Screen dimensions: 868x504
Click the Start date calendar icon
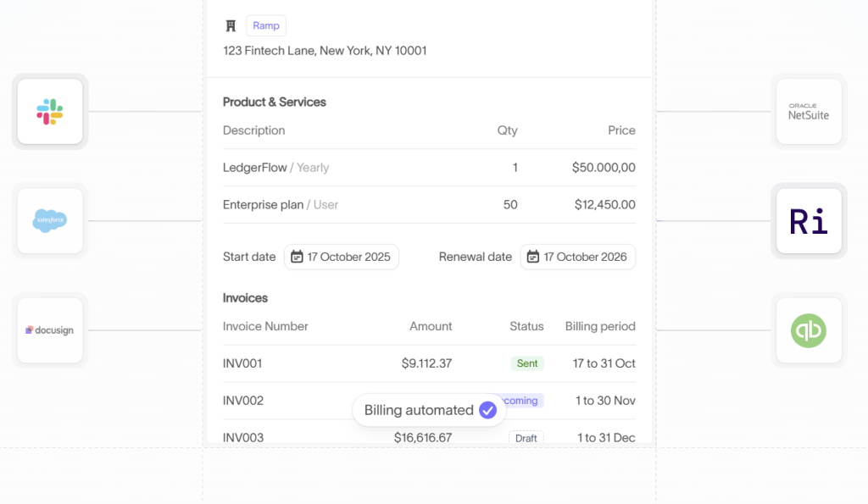click(x=297, y=257)
